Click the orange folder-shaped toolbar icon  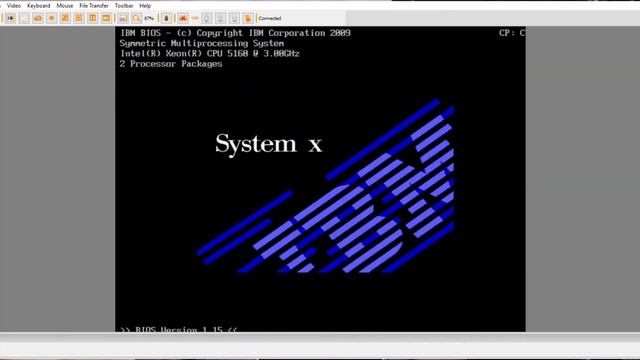(x=38, y=18)
